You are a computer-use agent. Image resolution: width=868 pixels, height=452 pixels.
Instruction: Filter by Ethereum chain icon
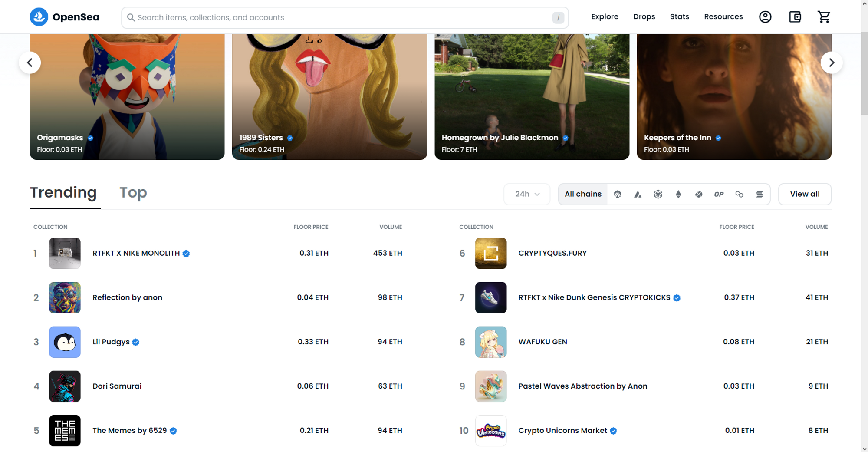[678, 194]
